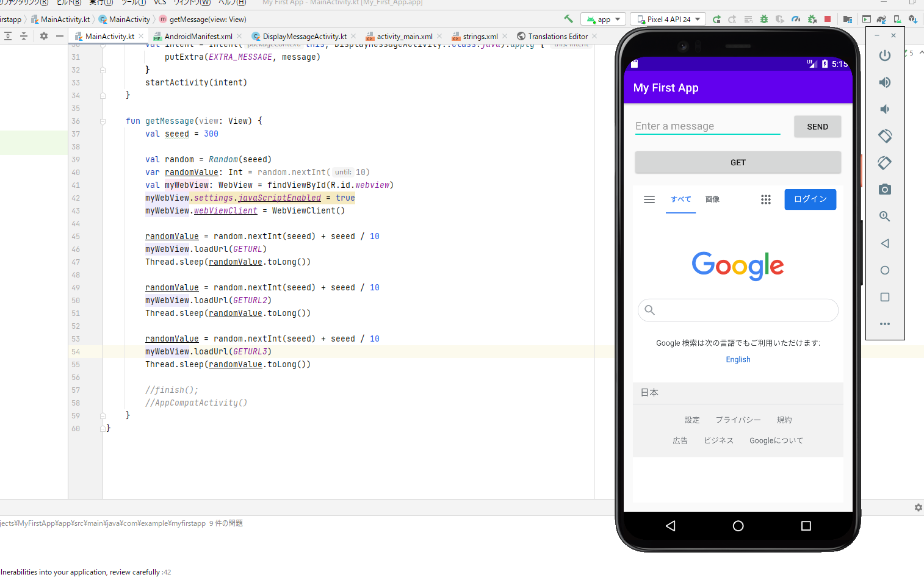This screenshot has height=577, width=924.
Task: Open Google hamburger menu in WebView
Action: (x=649, y=199)
